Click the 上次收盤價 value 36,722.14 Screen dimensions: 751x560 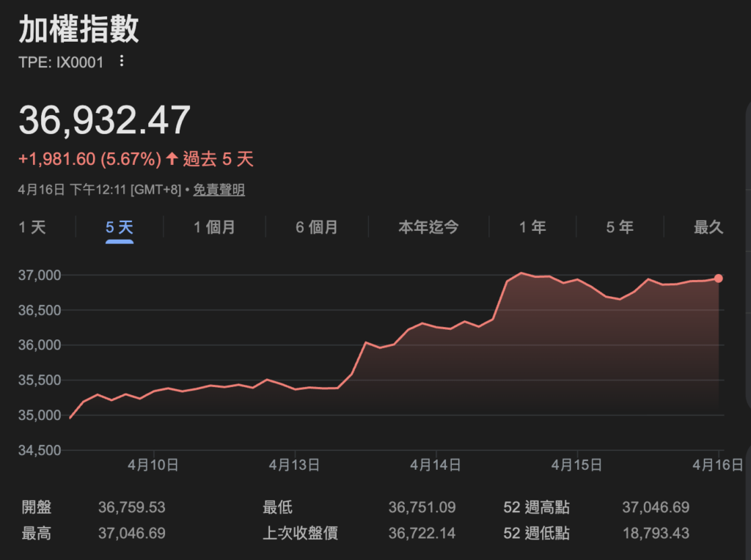pyautogui.click(x=422, y=533)
